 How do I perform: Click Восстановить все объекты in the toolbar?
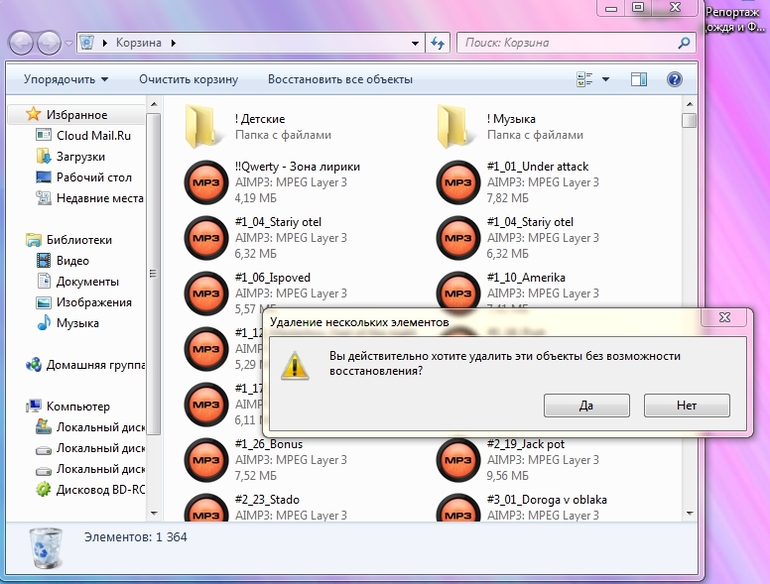click(x=340, y=79)
